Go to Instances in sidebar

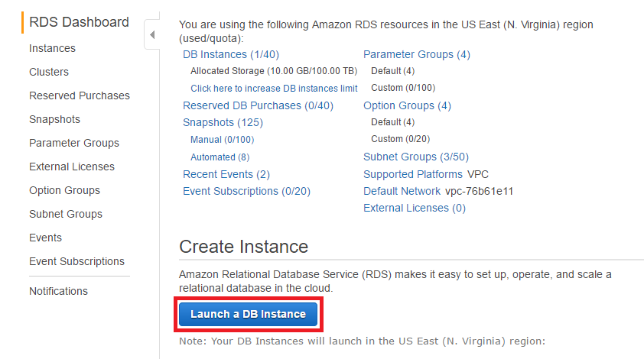click(52, 48)
